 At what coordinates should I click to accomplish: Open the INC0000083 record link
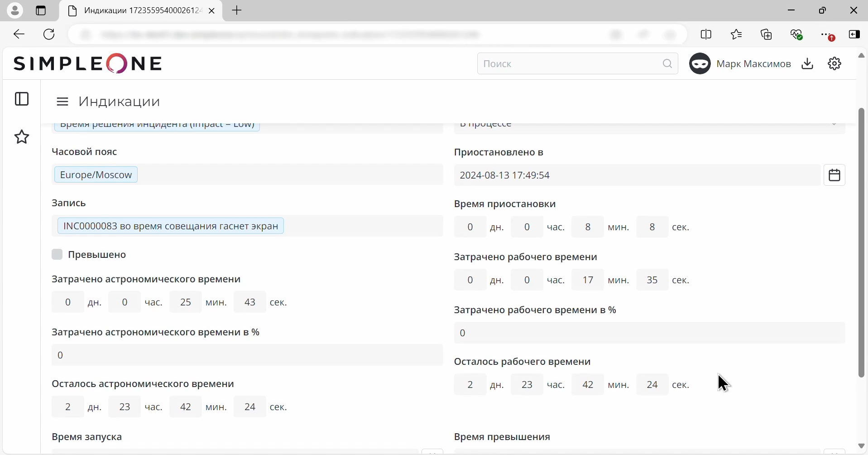(x=171, y=226)
